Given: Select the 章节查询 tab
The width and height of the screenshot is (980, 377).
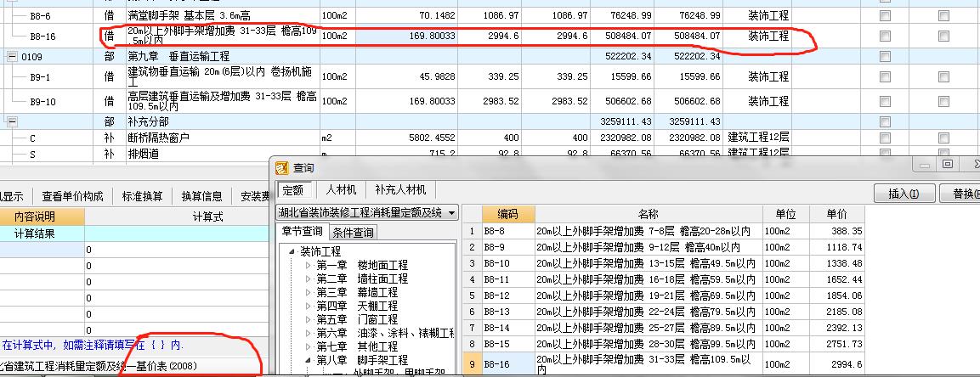Looking at the screenshot, I should point(303,232).
